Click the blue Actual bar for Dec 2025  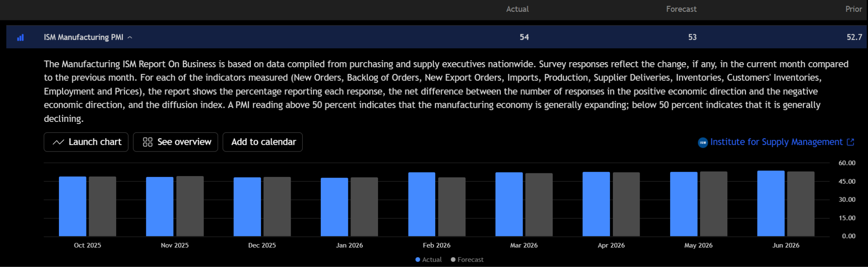coord(247,207)
